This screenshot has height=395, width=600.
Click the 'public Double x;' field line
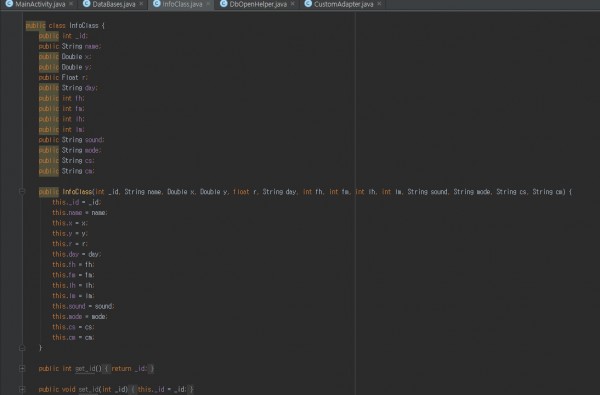click(65, 57)
